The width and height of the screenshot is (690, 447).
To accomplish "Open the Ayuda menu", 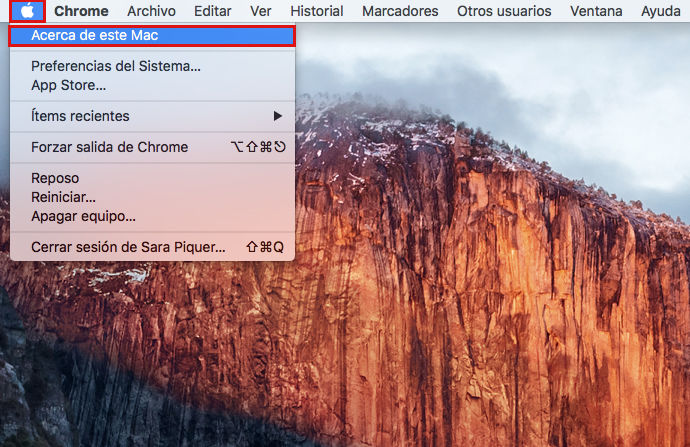I will pos(661,11).
